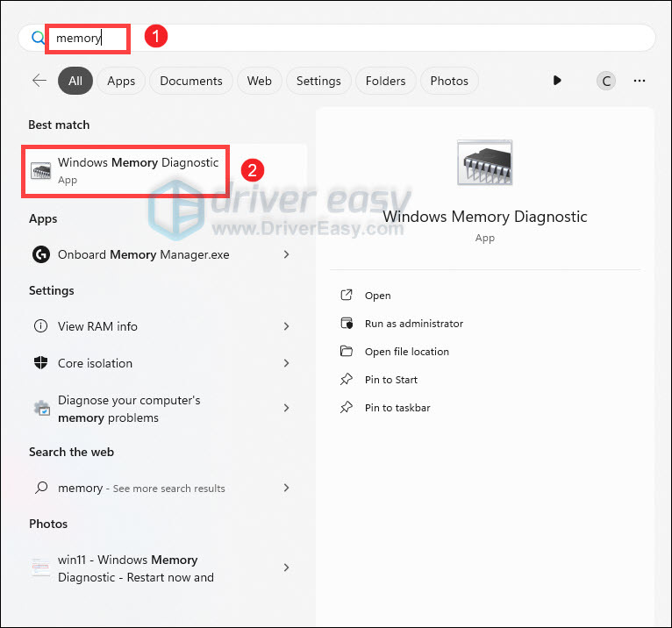Expand Diagnose memory problems chevron

point(286,408)
